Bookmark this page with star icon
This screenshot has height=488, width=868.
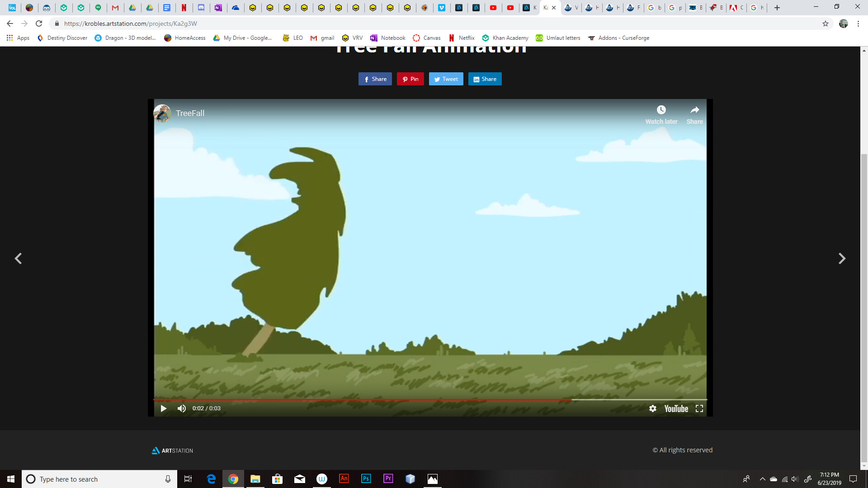826,23
